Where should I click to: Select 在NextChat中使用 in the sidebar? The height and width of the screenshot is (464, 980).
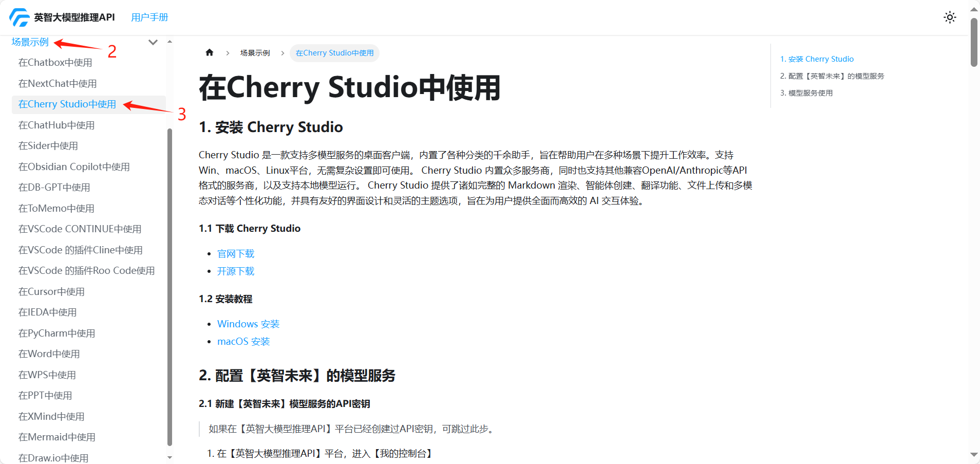[x=58, y=83]
